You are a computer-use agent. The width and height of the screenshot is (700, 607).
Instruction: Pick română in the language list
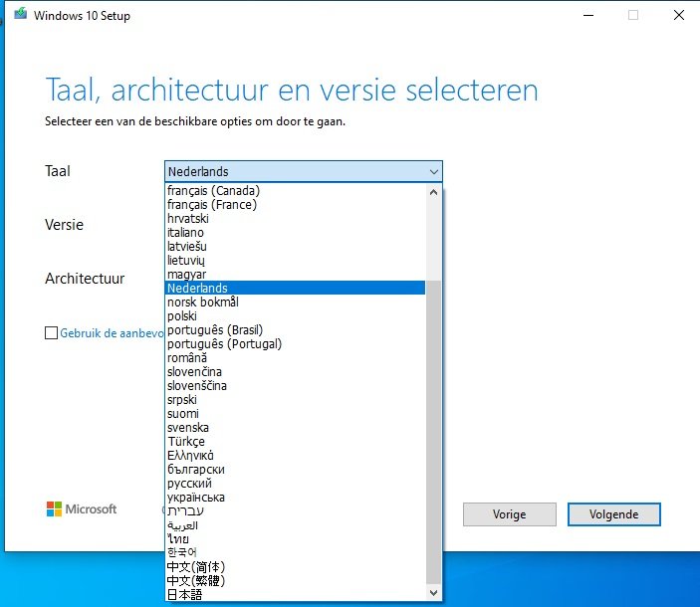click(x=295, y=357)
